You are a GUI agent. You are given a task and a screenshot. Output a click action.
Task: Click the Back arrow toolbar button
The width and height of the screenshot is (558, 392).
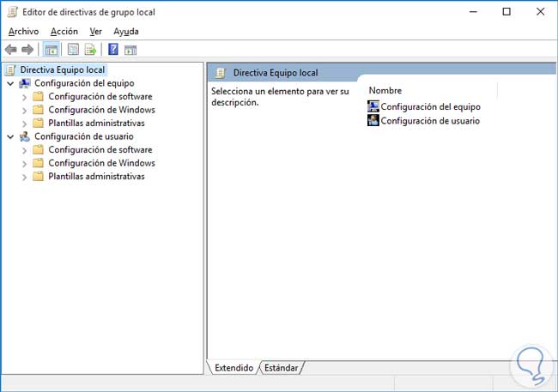click(x=11, y=50)
